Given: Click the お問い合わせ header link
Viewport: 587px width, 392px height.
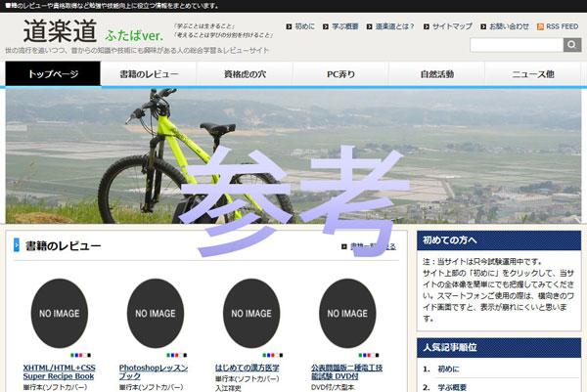Looking at the screenshot, I should (x=509, y=26).
